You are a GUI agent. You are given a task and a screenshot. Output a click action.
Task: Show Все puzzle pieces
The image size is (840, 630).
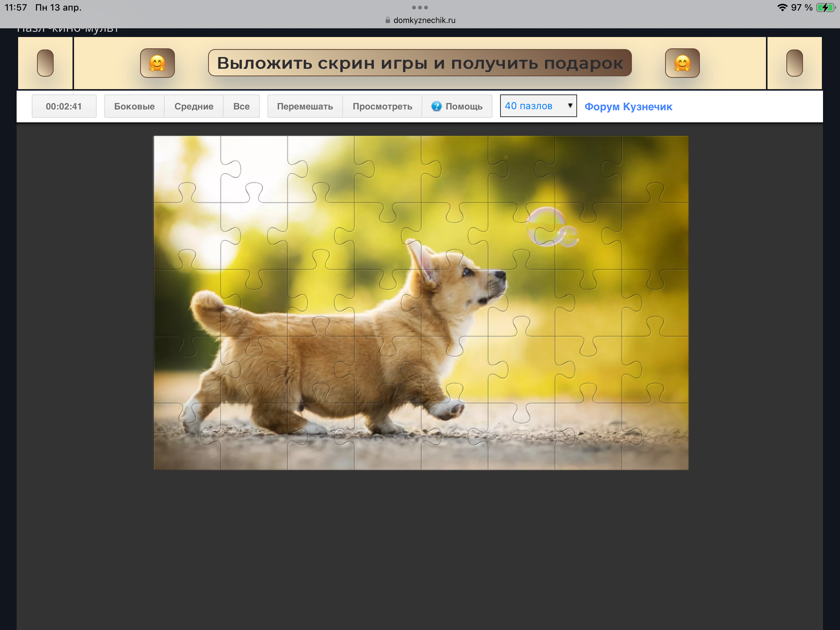point(241,107)
